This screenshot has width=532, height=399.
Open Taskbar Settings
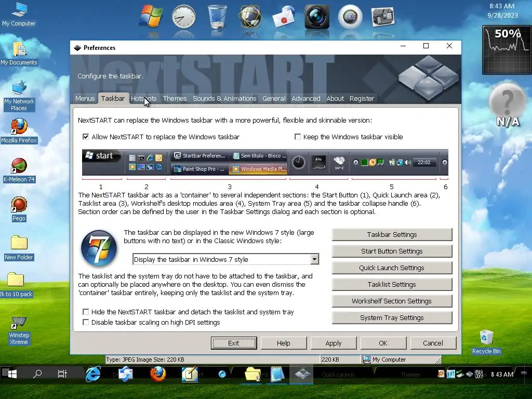point(392,234)
